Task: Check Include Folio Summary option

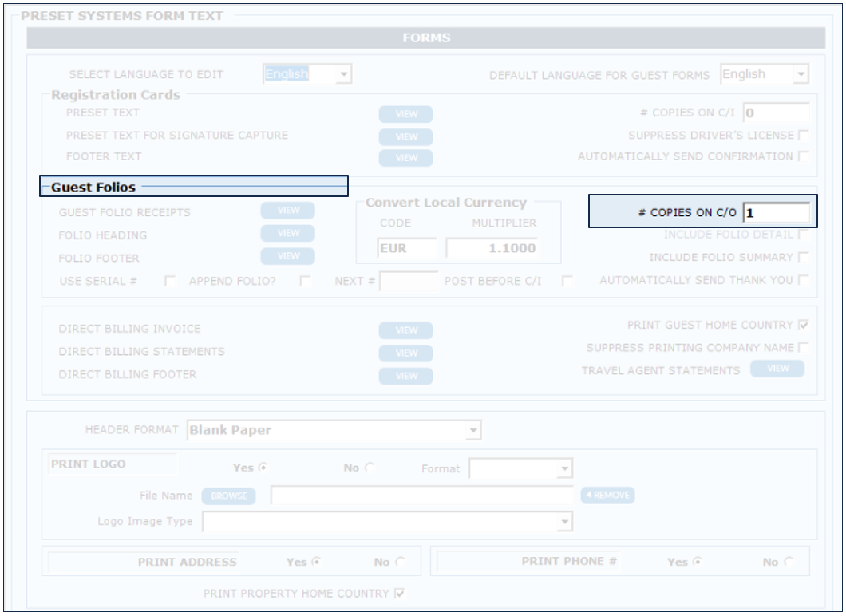Action: coord(803,258)
